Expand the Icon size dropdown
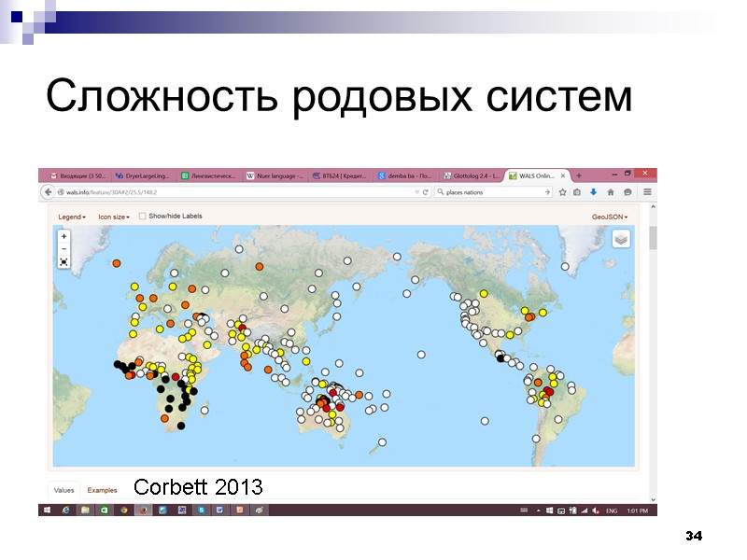 pyautogui.click(x=114, y=217)
